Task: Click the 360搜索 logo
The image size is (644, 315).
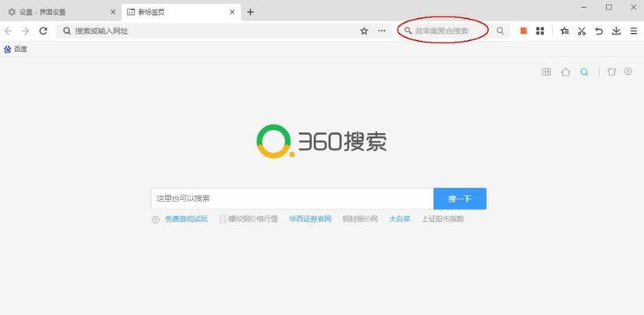Action: pyautogui.click(x=321, y=141)
